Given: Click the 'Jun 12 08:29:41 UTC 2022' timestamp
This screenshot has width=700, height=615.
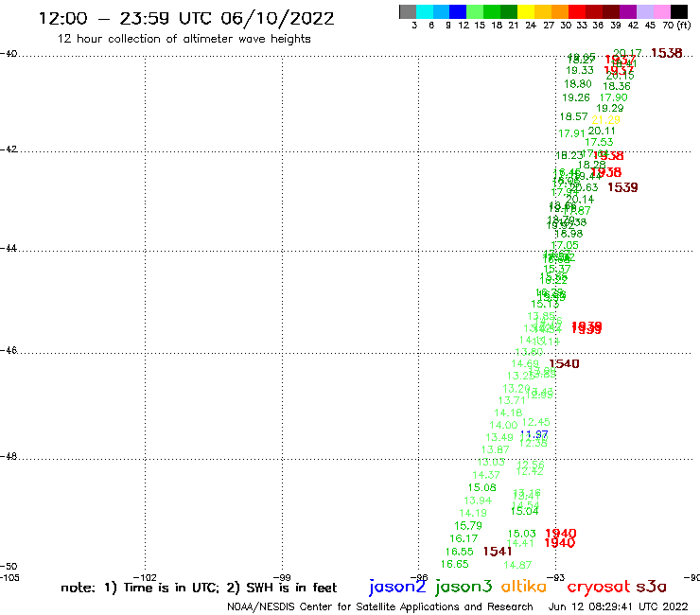Looking at the screenshot, I should coord(619,606).
